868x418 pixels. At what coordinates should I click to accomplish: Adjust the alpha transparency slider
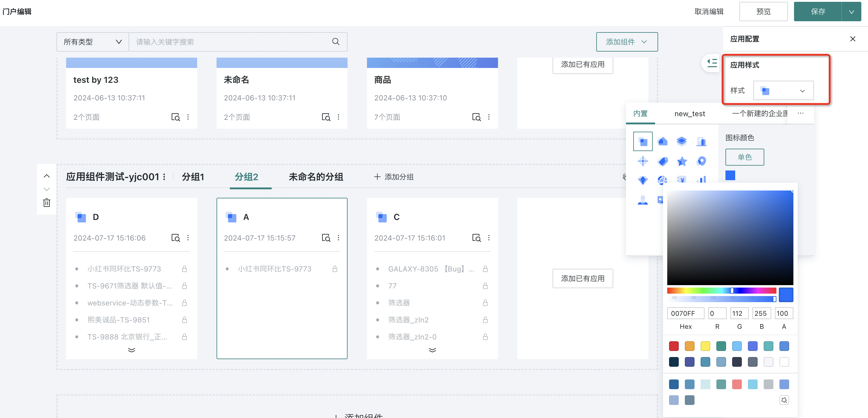[x=722, y=299]
